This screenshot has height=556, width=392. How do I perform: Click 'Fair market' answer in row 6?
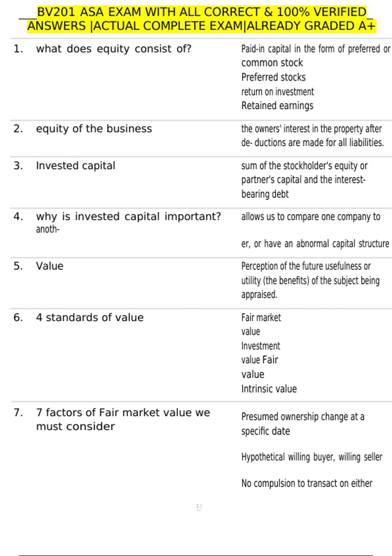(261, 318)
